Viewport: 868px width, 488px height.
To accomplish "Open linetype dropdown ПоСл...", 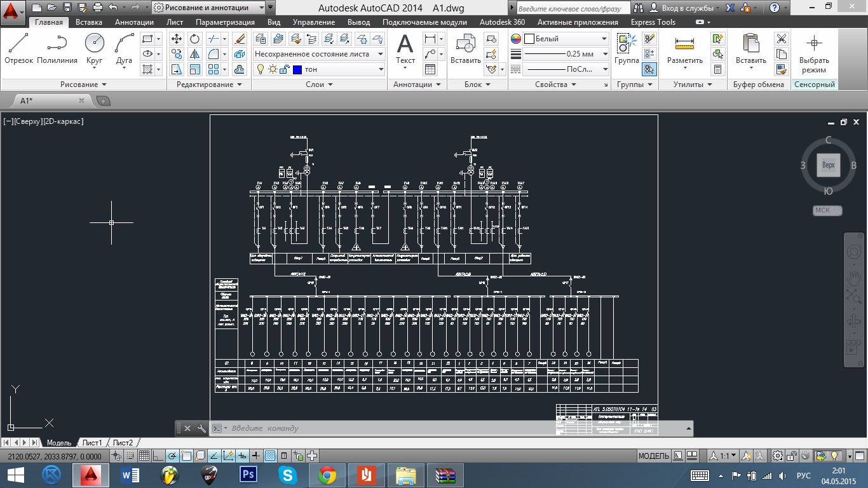I will pyautogui.click(x=566, y=69).
